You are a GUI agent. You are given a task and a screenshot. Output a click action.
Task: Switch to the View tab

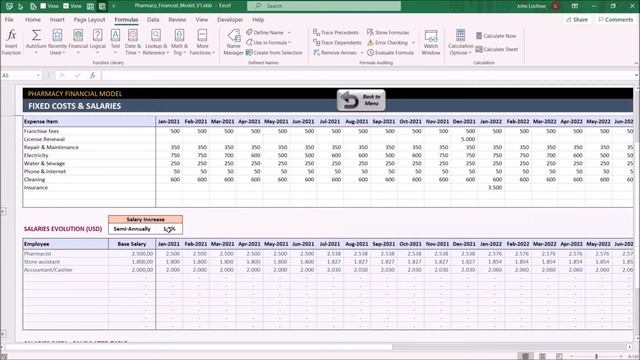(202, 20)
